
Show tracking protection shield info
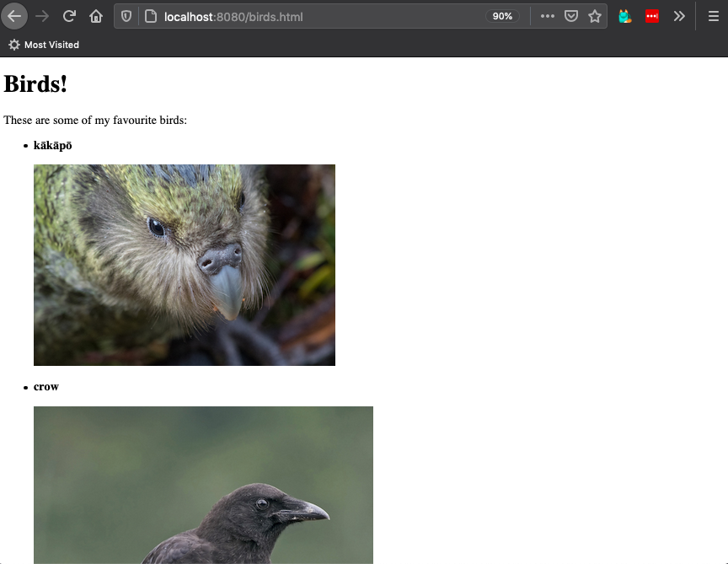point(126,16)
